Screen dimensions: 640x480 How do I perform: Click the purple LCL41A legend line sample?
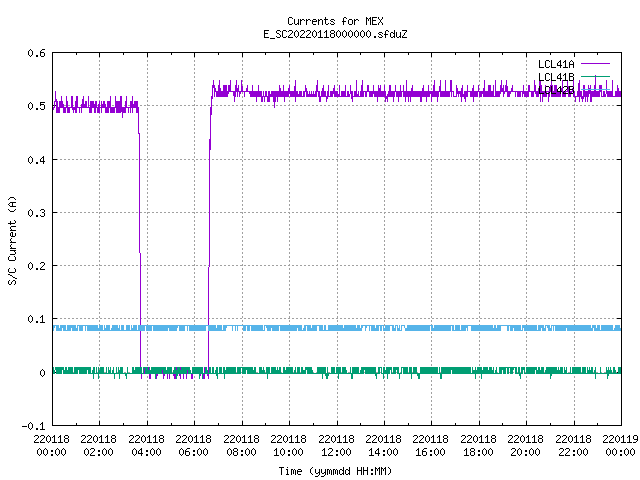595,64
